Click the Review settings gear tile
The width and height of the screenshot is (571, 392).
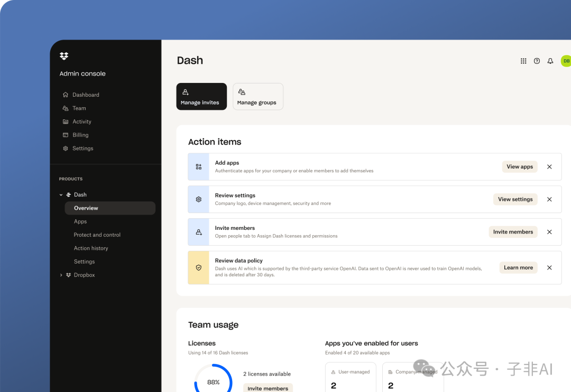pyautogui.click(x=198, y=200)
